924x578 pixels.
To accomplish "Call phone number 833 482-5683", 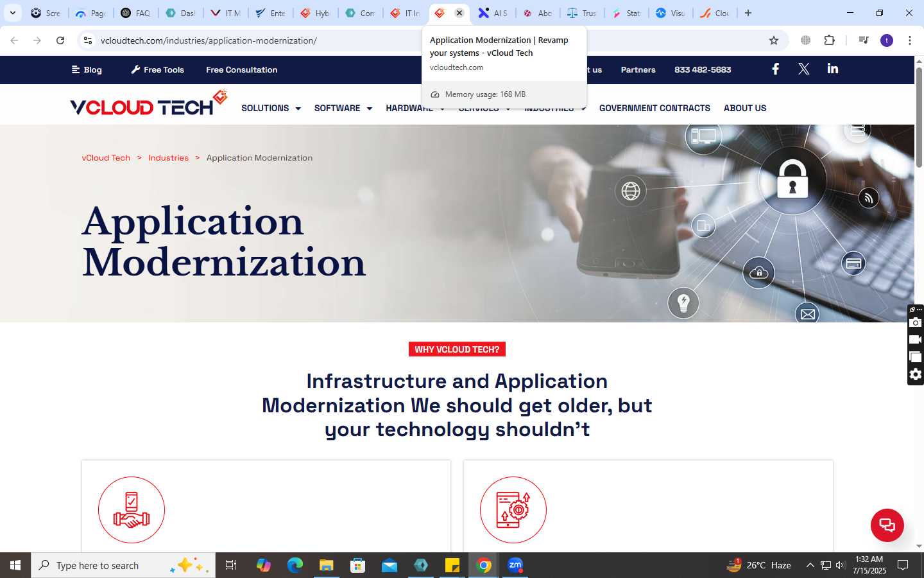I will tap(703, 69).
